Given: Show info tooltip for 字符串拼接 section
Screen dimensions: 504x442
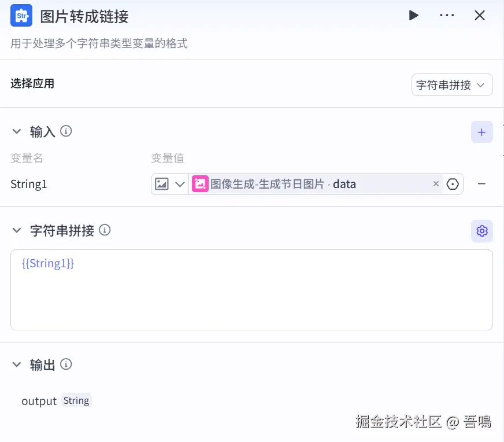Looking at the screenshot, I should point(105,230).
